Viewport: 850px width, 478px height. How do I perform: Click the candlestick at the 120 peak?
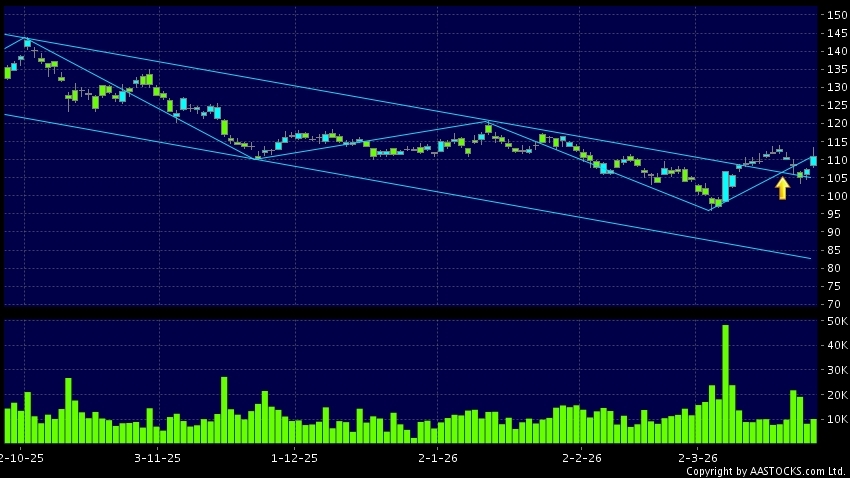pos(488,128)
